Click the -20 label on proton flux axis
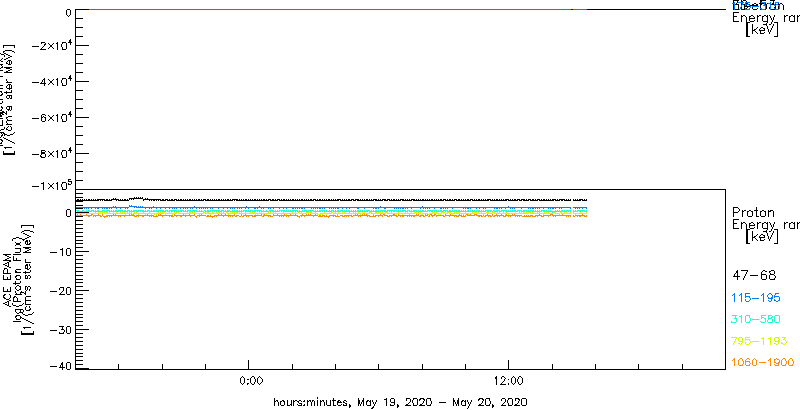This screenshot has width=800, height=410. coord(60,290)
